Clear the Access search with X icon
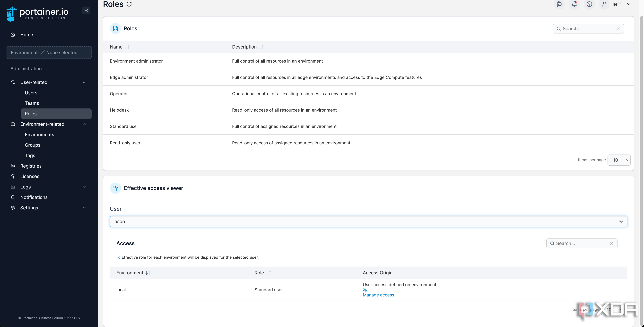 [611, 243]
